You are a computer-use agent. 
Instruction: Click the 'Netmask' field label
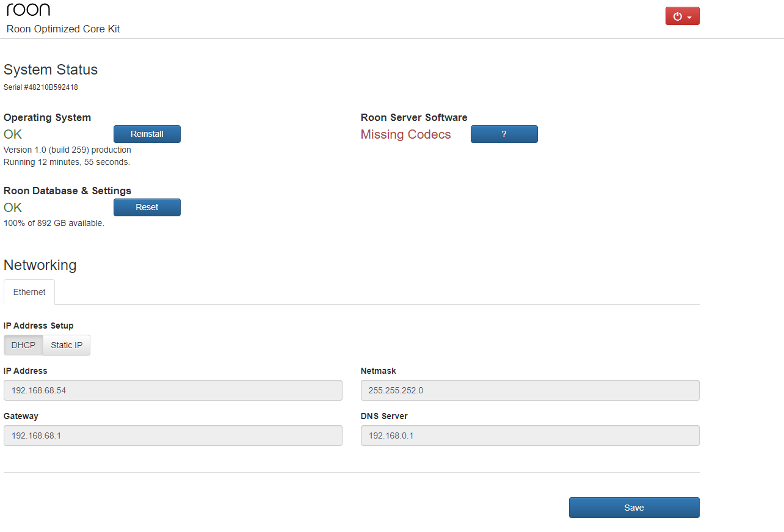coord(379,371)
